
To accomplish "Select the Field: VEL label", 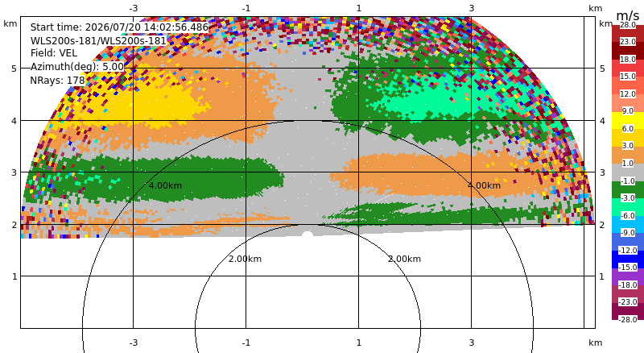I will point(54,53).
